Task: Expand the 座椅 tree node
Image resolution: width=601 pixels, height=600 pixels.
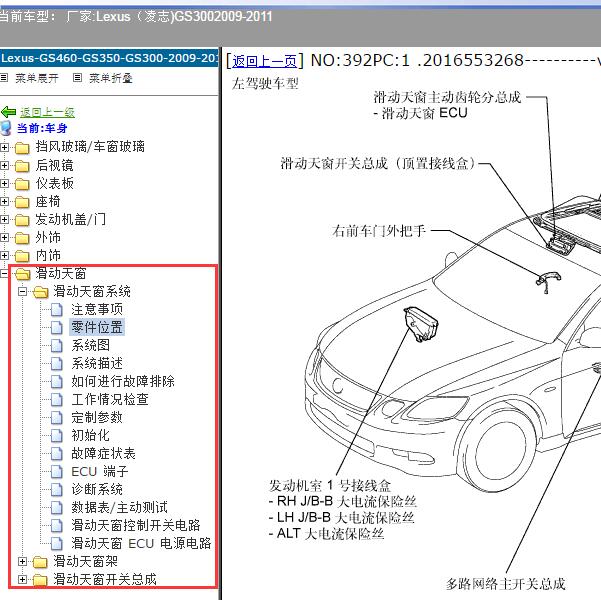Action: pyautogui.click(x=4, y=201)
